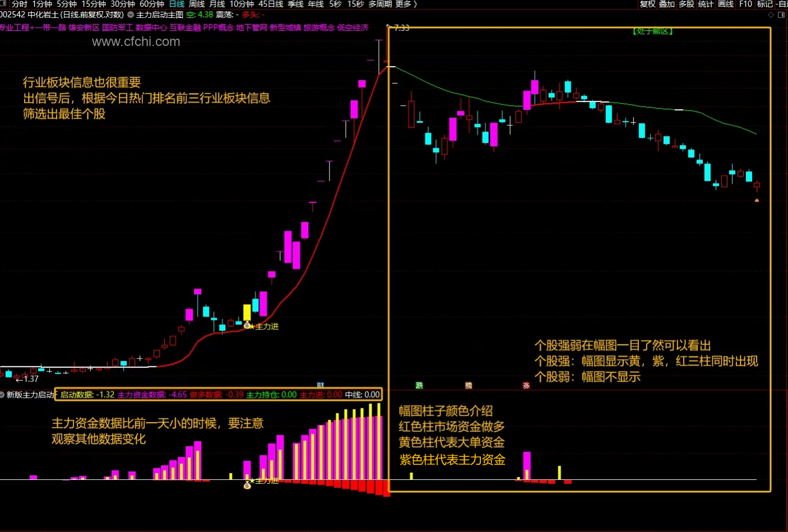This screenshot has height=532, width=788.
Task: Open 专业工程 sector link
Action: click(15, 27)
